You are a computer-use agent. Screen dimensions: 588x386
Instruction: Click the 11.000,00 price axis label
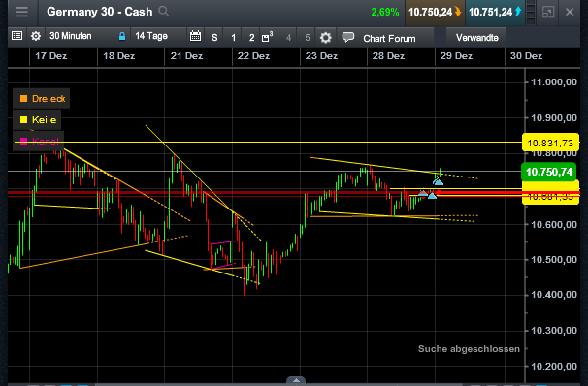point(554,82)
